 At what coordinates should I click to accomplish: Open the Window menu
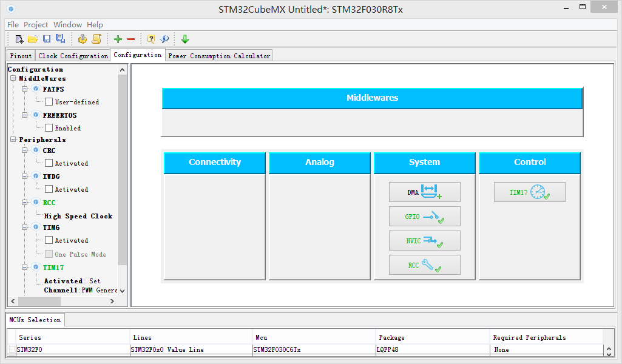(67, 25)
